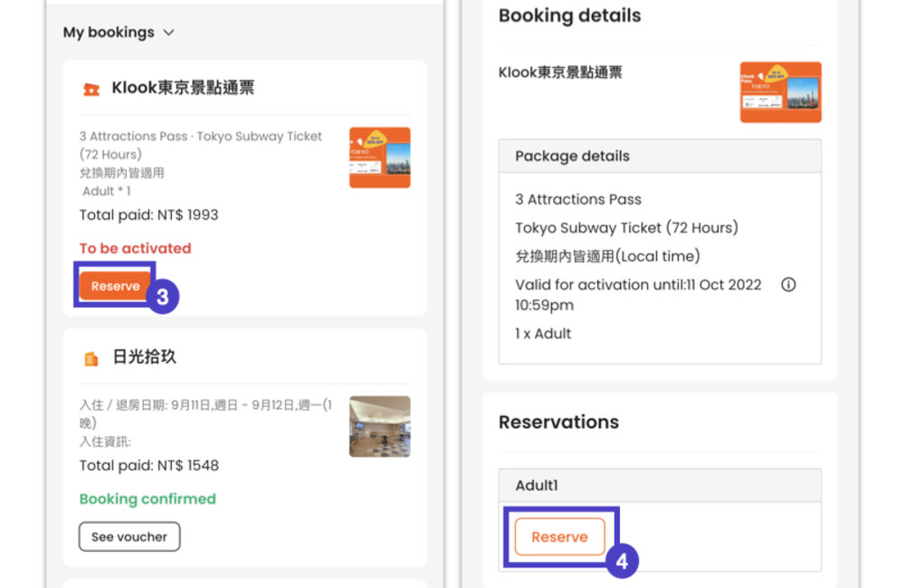
Task: Click the yellow voucher icon beside 日光拾玖
Action: 90,357
